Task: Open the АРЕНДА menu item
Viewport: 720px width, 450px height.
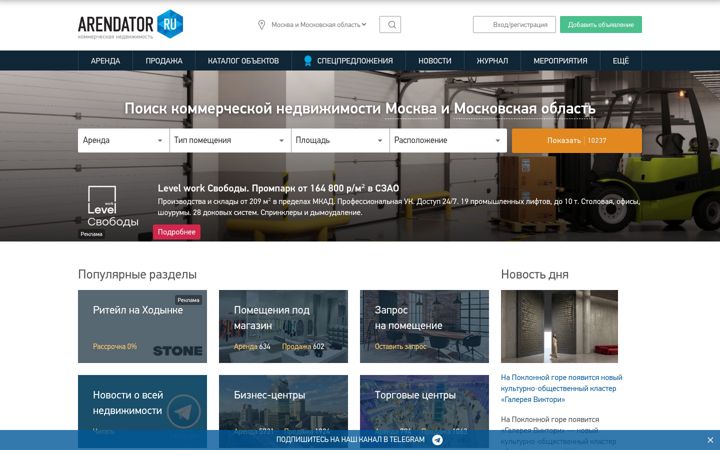Action: 105,61
